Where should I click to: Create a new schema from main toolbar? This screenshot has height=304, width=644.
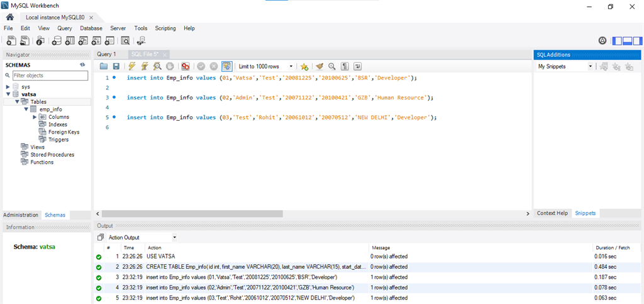[x=56, y=41]
